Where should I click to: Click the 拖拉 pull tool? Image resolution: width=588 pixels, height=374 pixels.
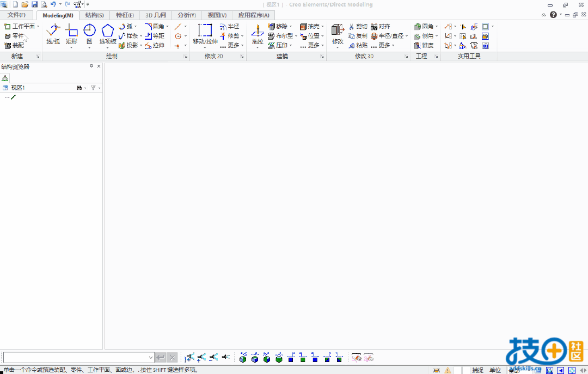258,34
